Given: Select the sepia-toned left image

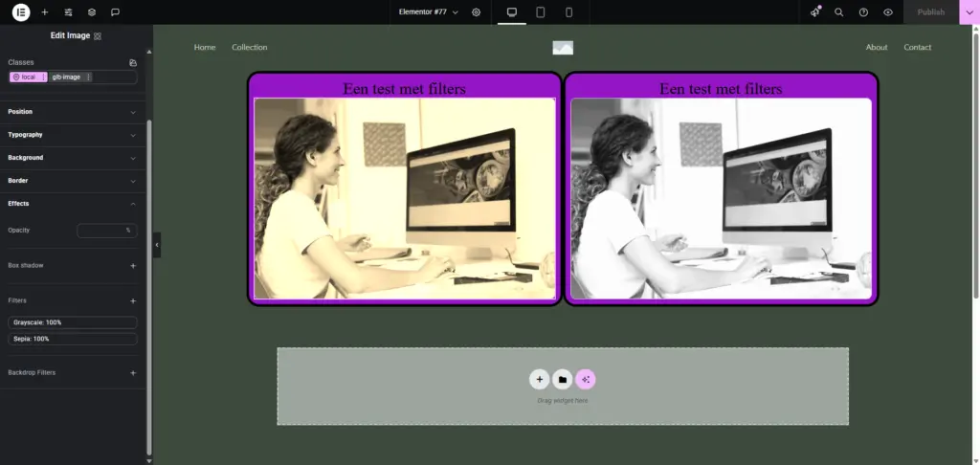Looking at the screenshot, I should coord(405,198).
